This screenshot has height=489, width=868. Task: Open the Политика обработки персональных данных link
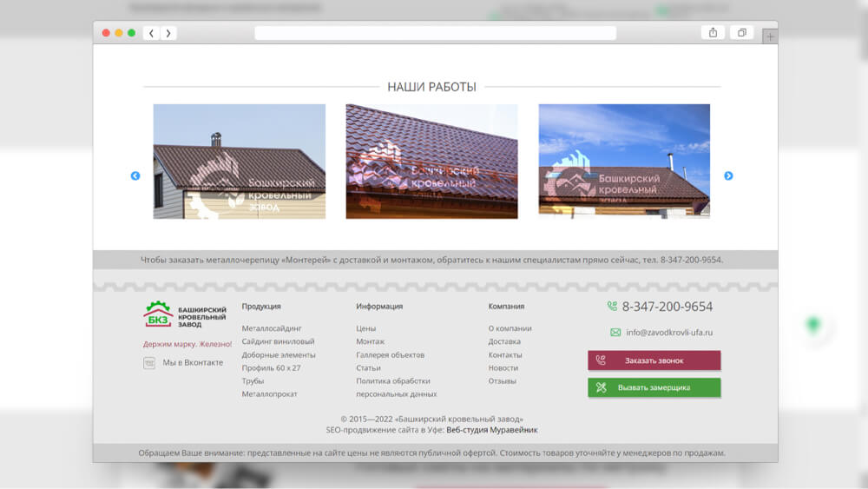point(397,387)
